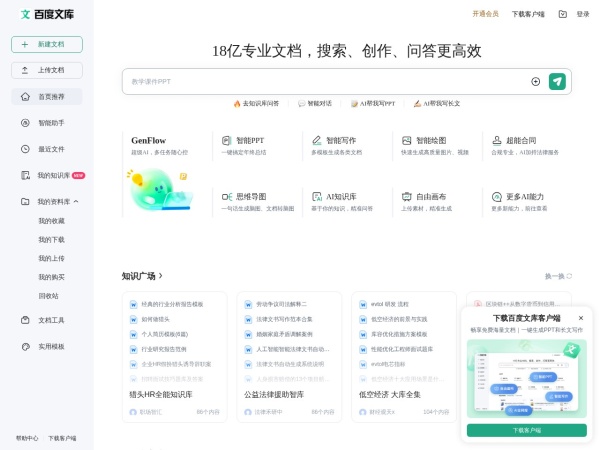The image size is (600, 450).
Task: Open 首页推荐 in the sidebar
Action: tap(47, 96)
